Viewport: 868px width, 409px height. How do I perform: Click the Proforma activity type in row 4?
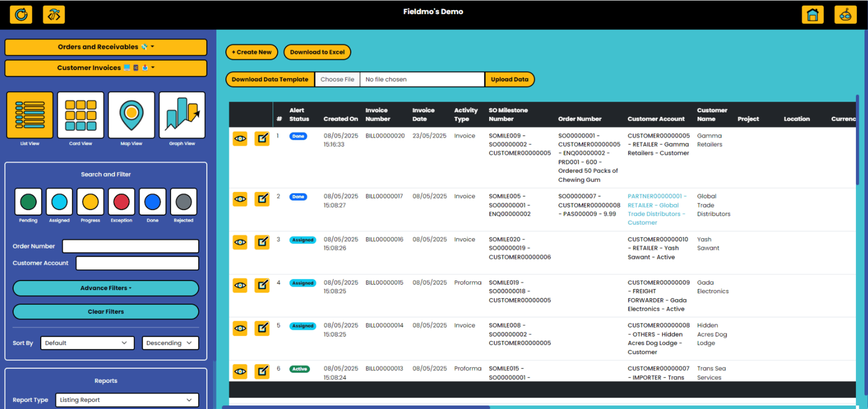[468, 282]
